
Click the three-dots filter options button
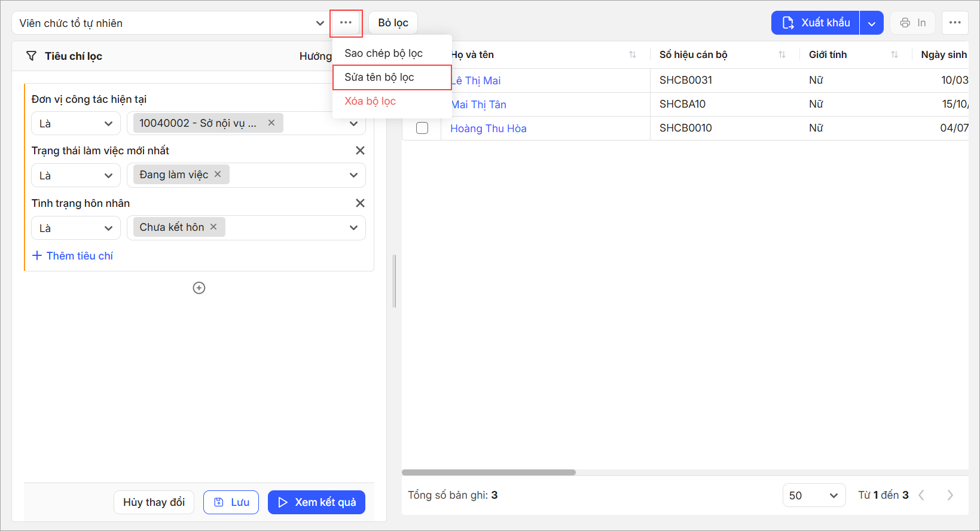[346, 23]
